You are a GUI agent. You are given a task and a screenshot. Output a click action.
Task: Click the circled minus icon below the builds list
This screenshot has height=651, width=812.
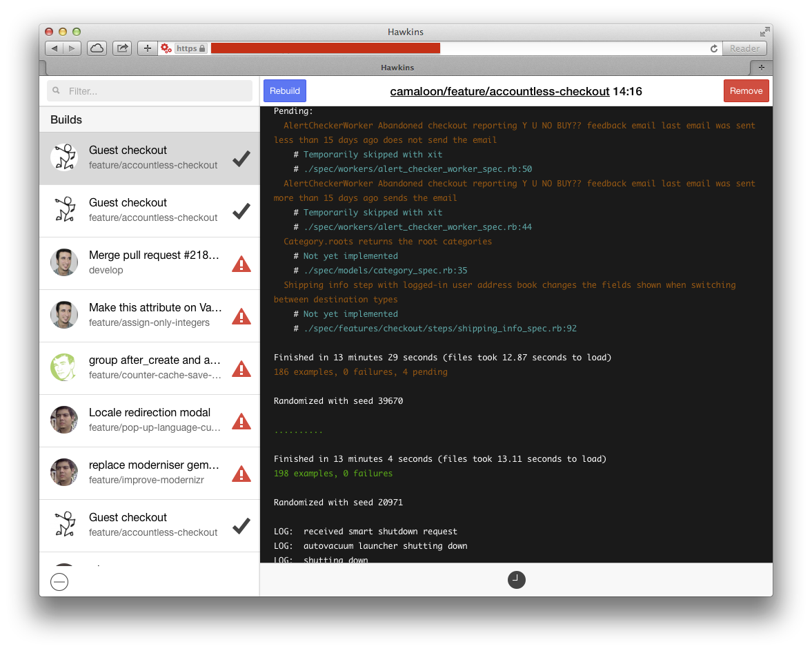pos(59,581)
